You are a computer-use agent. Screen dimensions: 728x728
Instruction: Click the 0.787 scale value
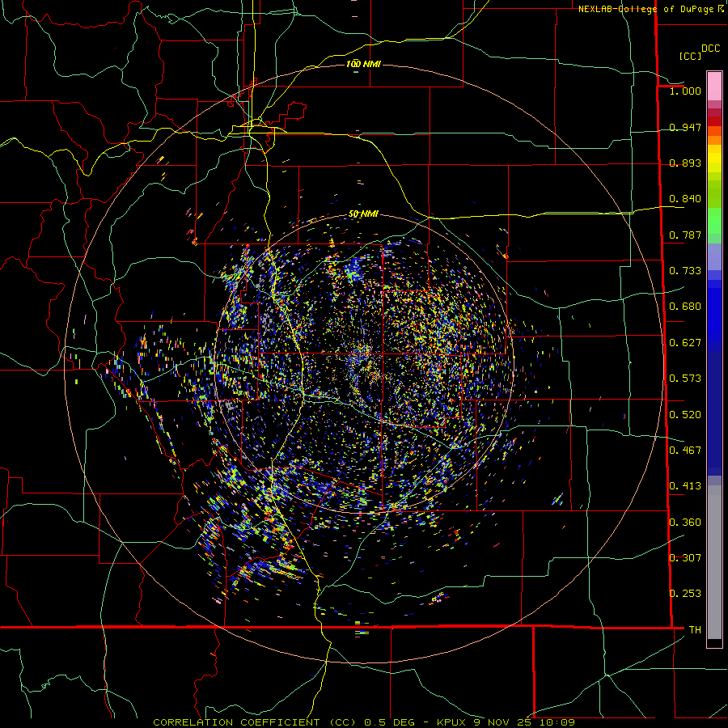(x=685, y=235)
